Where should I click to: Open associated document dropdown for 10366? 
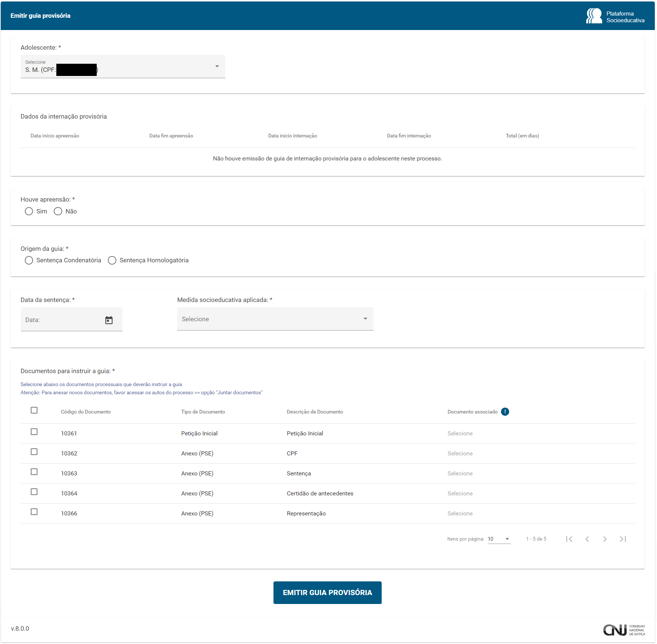460,514
